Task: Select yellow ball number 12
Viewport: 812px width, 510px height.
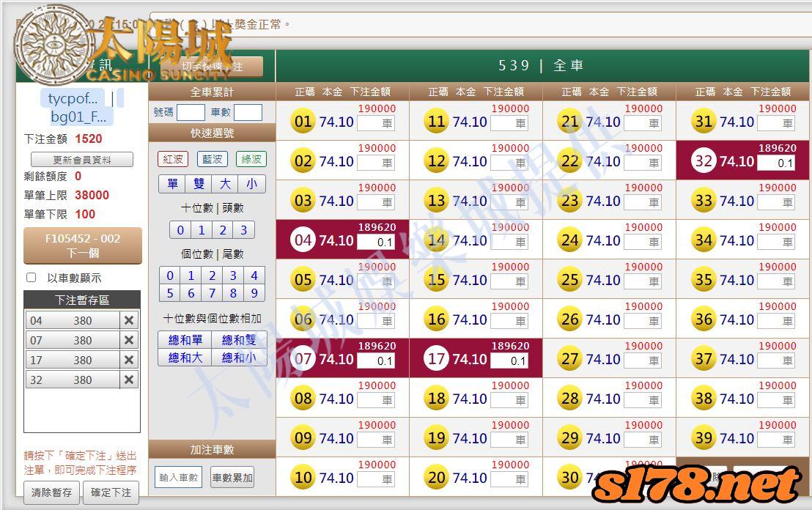Action: 437,160
